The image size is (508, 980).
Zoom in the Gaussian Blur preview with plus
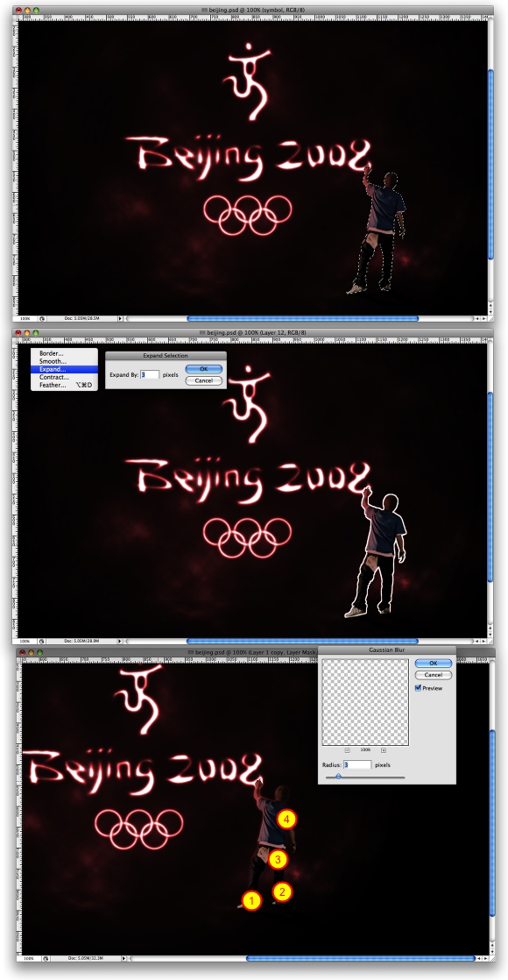[384, 750]
